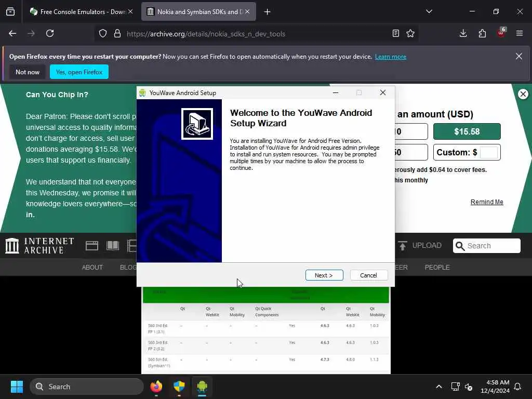Open the YouWave Android taskbar icon

click(x=202, y=387)
